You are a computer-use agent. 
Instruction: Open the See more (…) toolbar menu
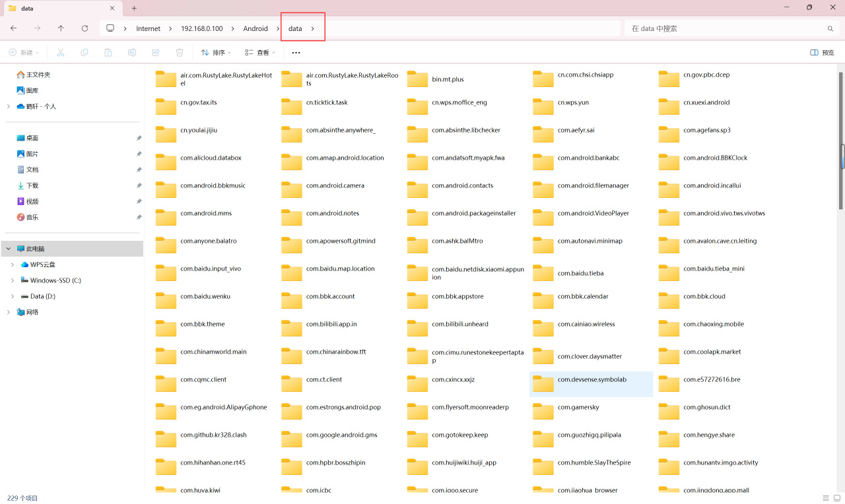click(x=296, y=52)
